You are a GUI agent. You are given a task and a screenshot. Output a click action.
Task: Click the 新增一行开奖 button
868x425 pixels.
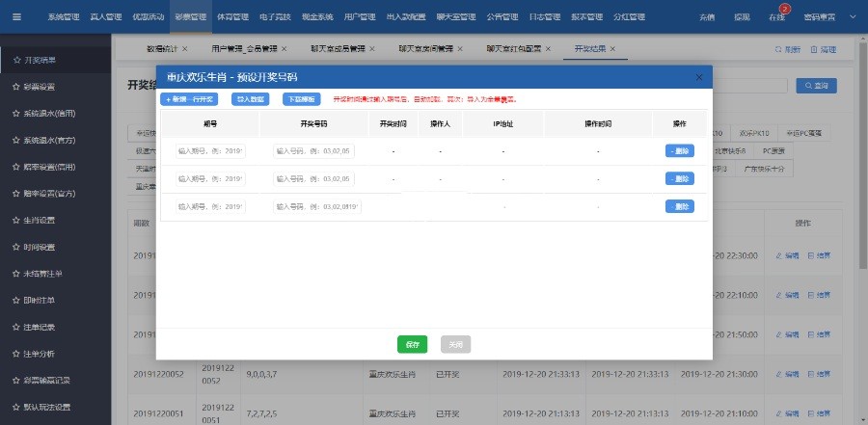coord(190,99)
